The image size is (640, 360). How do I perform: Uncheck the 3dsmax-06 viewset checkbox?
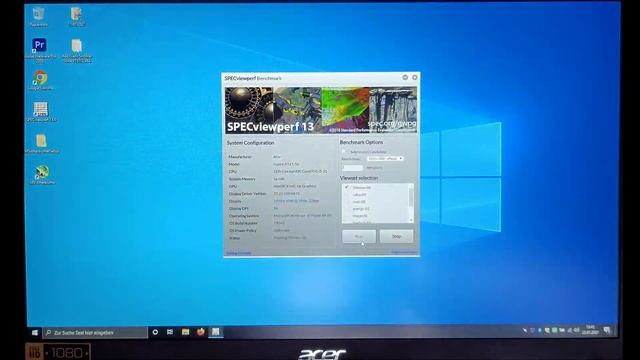[x=347, y=187]
